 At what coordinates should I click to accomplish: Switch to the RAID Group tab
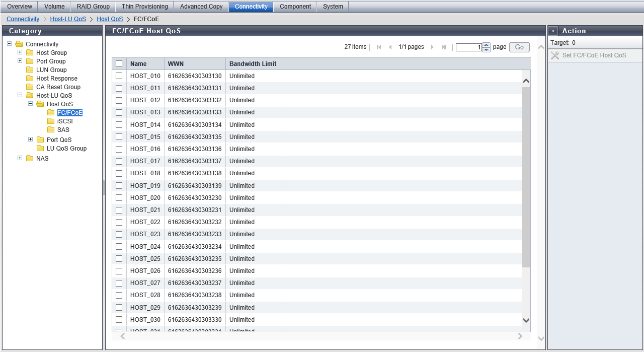click(x=93, y=7)
